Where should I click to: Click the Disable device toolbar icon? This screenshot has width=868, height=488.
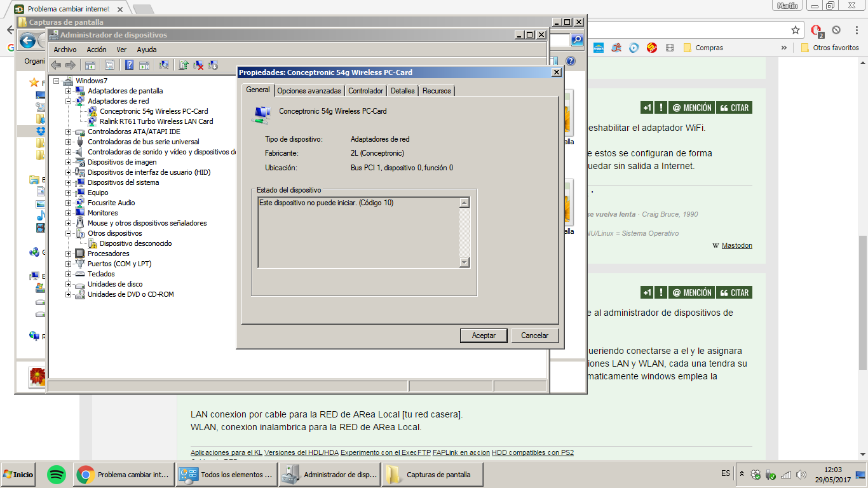pyautogui.click(x=213, y=65)
